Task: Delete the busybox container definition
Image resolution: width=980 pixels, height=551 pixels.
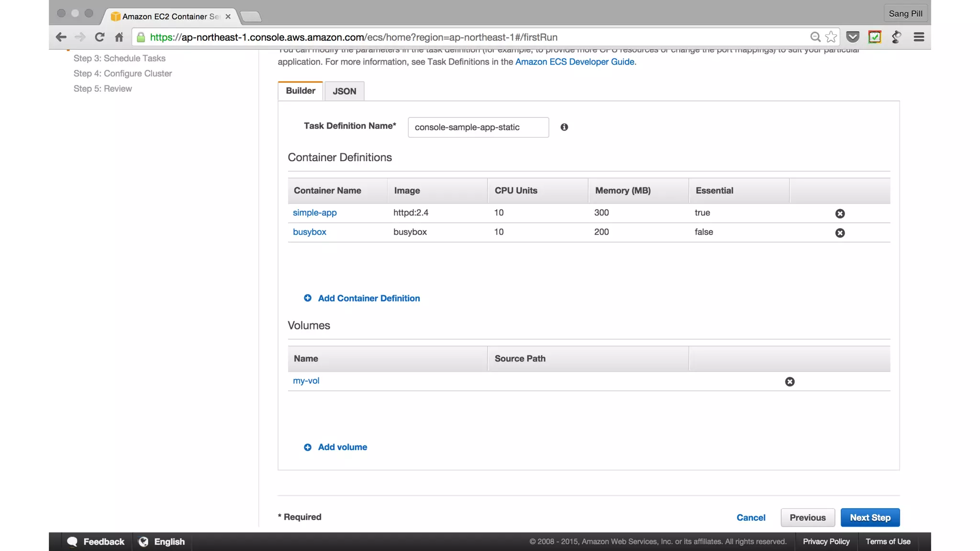Action: [x=840, y=233]
